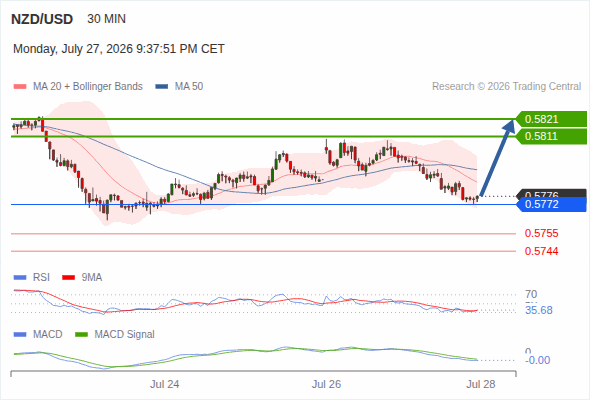The width and height of the screenshot is (590, 400).
Task: Select the NZD/USD pair title
Action: click(x=42, y=19)
